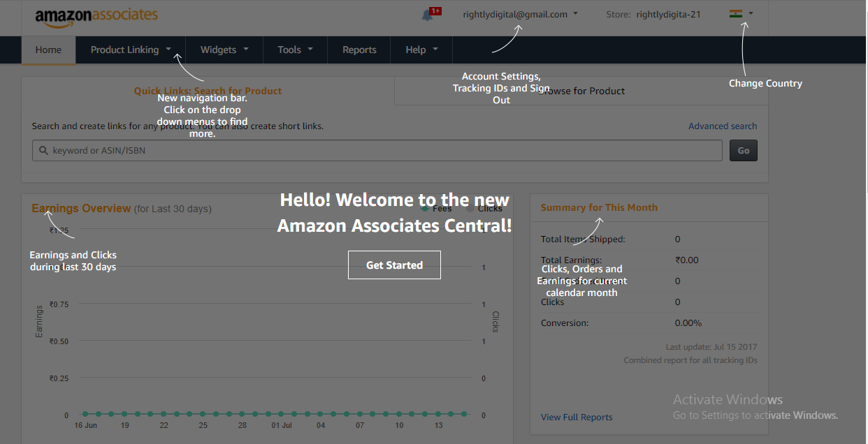Expand the Widgets menu
Screen dimensions: 868x444
pos(224,50)
